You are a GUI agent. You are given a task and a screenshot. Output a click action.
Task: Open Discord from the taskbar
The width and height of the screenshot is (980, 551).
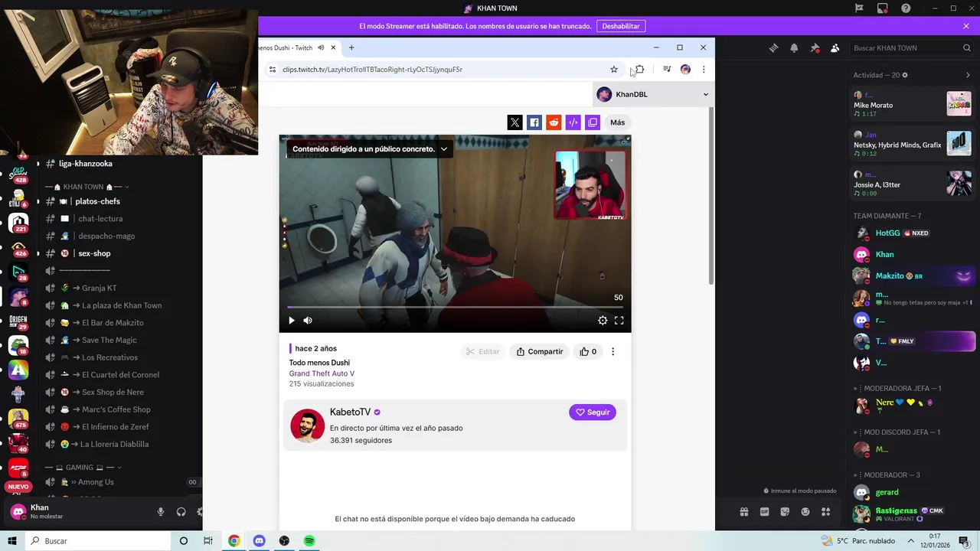tap(259, 541)
